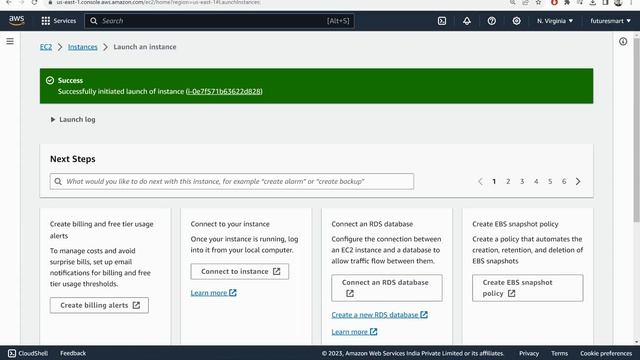Select page 2 of Next Steps
This screenshot has height=360, width=640.
click(508, 181)
